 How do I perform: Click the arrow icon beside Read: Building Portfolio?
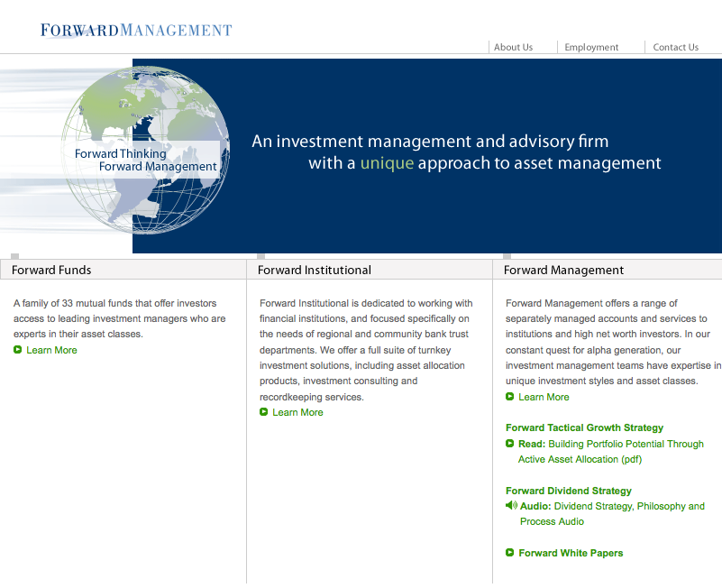(510, 444)
